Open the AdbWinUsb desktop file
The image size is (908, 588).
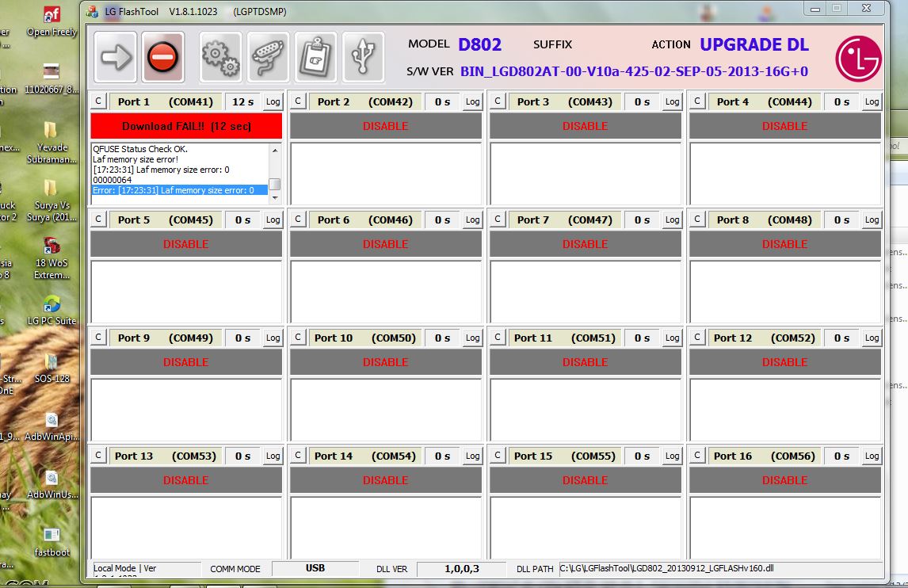(x=52, y=484)
